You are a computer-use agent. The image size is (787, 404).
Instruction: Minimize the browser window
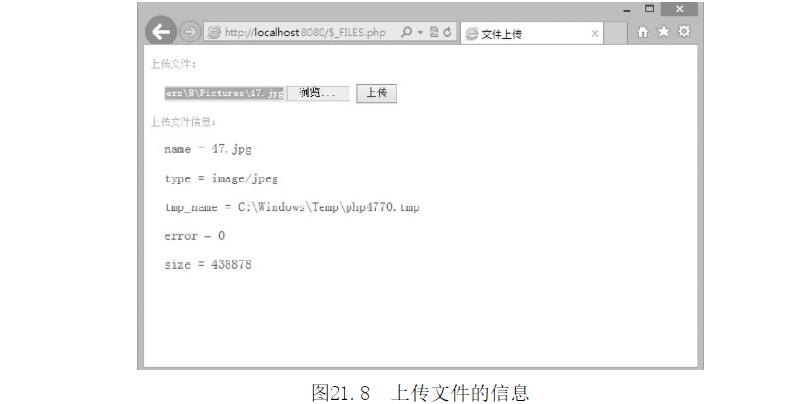click(627, 10)
